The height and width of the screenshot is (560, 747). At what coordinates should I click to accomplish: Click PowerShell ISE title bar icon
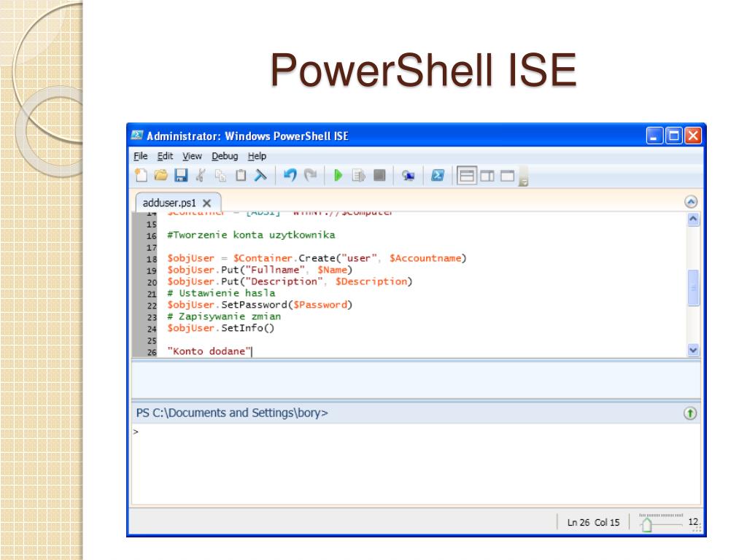[137, 136]
